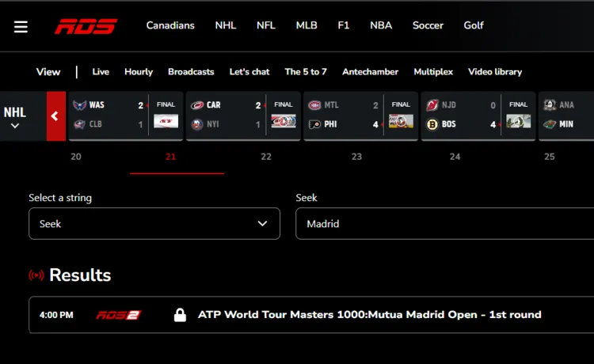
Task: Click the red previous-games arrow
Action: pyautogui.click(x=56, y=116)
